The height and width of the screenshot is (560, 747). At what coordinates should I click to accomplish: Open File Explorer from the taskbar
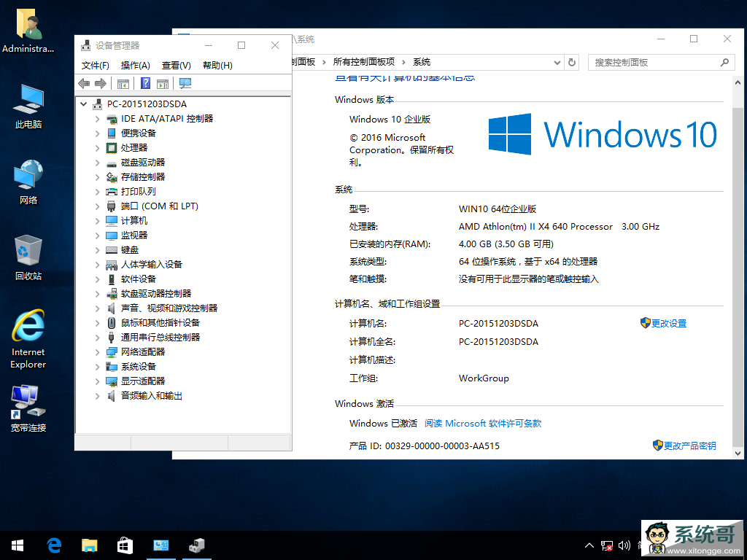[90, 545]
